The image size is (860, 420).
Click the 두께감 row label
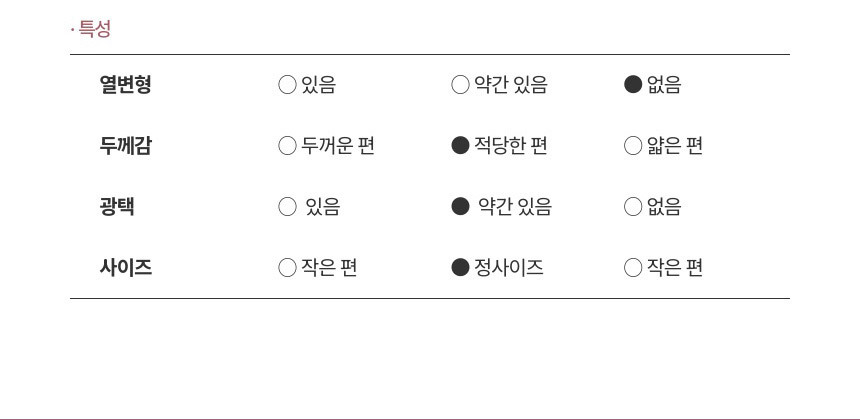click(x=125, y=146)
